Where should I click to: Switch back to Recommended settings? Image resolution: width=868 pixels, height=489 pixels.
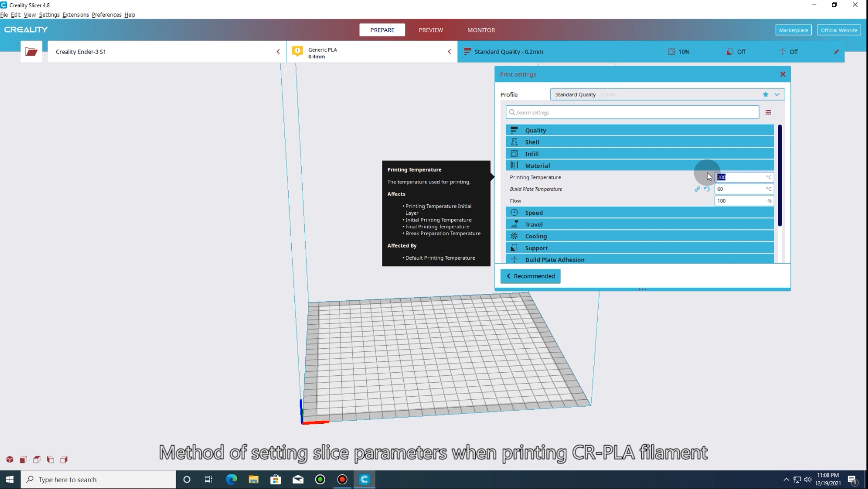(530, 276)
